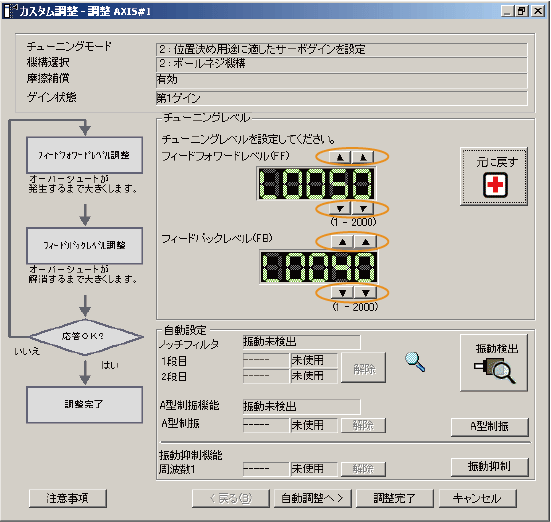Click the tuning mode field
The image size is (551, 522).
(341, 49)
